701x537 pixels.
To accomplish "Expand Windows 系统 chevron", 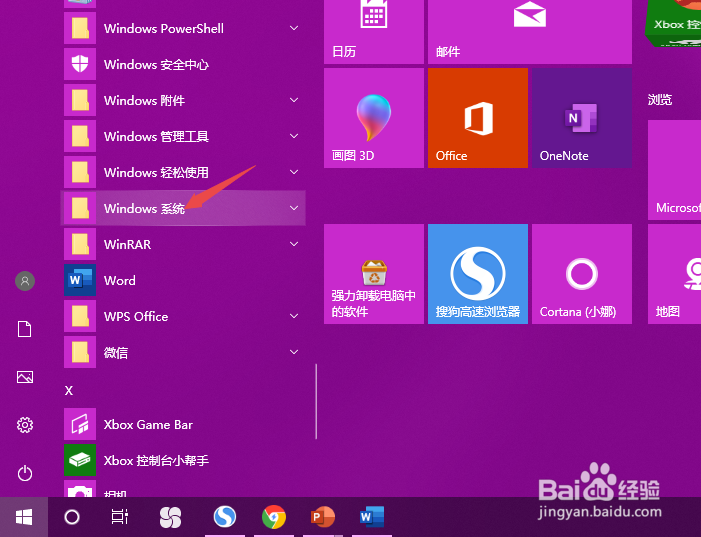I will pyautogui.click(x=294, y=208).
